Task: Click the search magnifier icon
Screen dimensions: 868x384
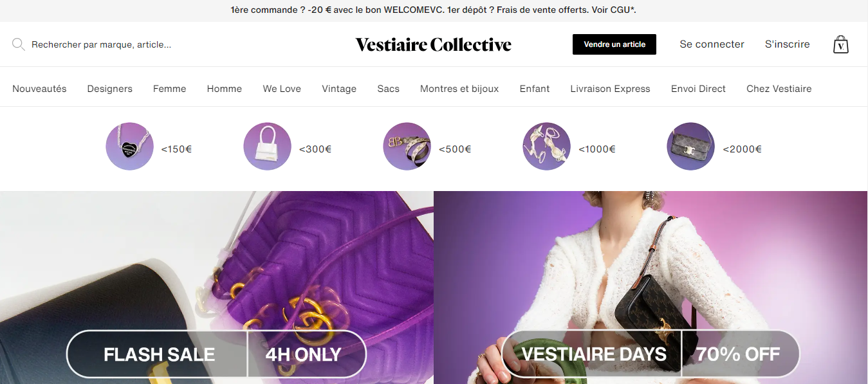Action: point(19,44)
